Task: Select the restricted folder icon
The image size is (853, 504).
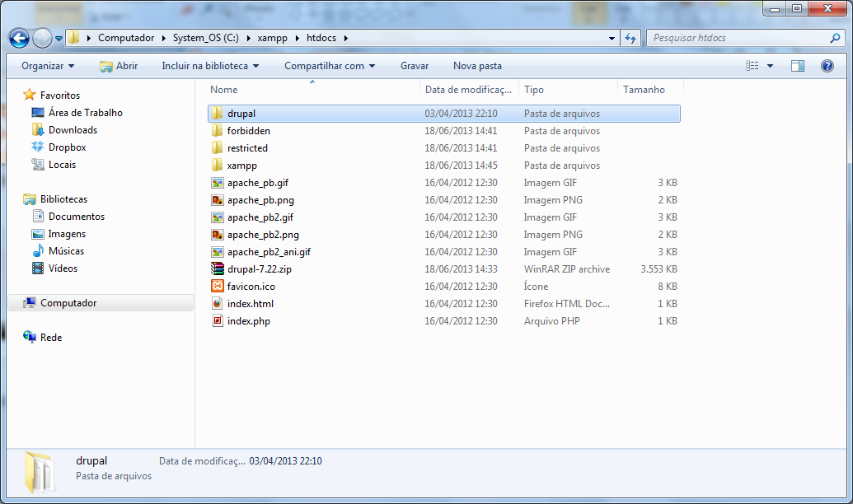Action: tap(217, 148)
